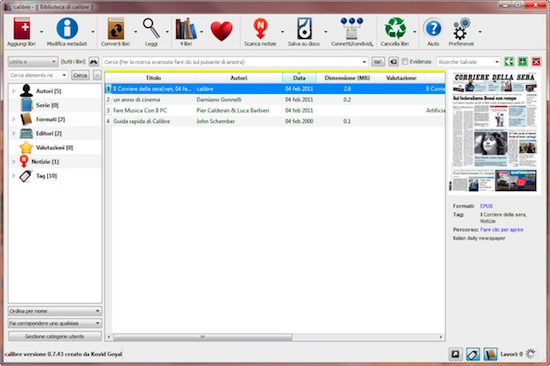Expand the Editori category

click(x=14, y=133)
